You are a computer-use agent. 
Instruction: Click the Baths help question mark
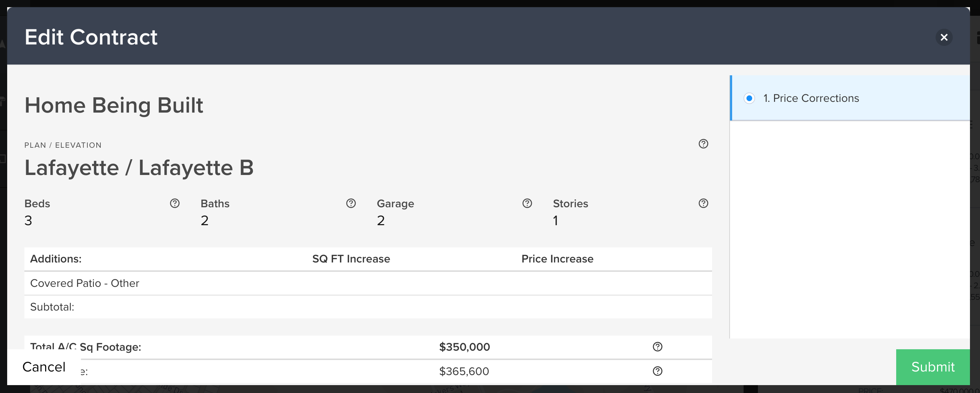tap(351, 203)
